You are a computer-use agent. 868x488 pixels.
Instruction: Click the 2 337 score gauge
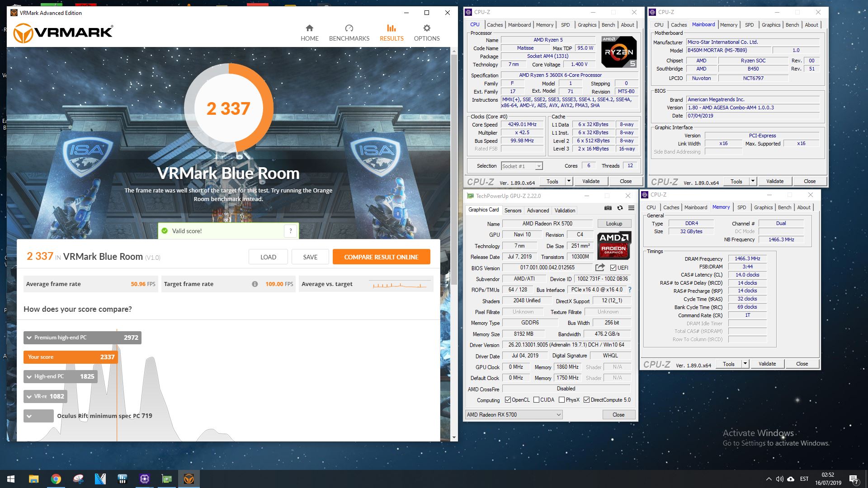point(229,108)
